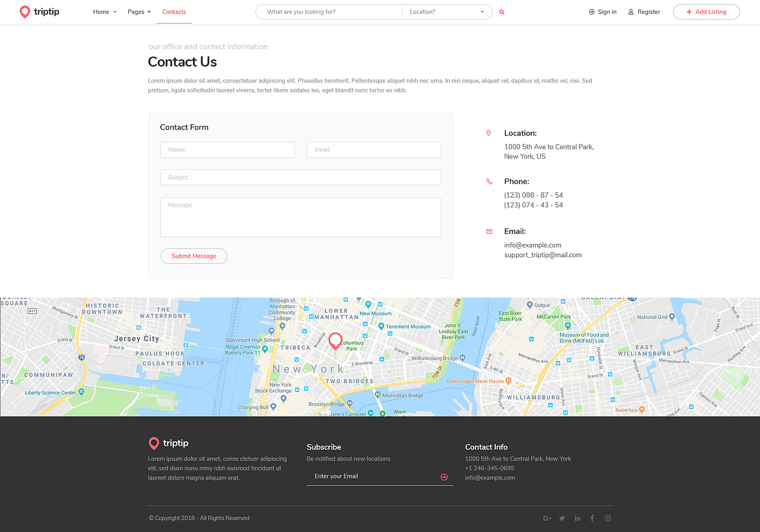Image resolution: width=760 pixels, height=532 pixels.
Task: Click the Instagram icon in the footer
Action: 607,518
